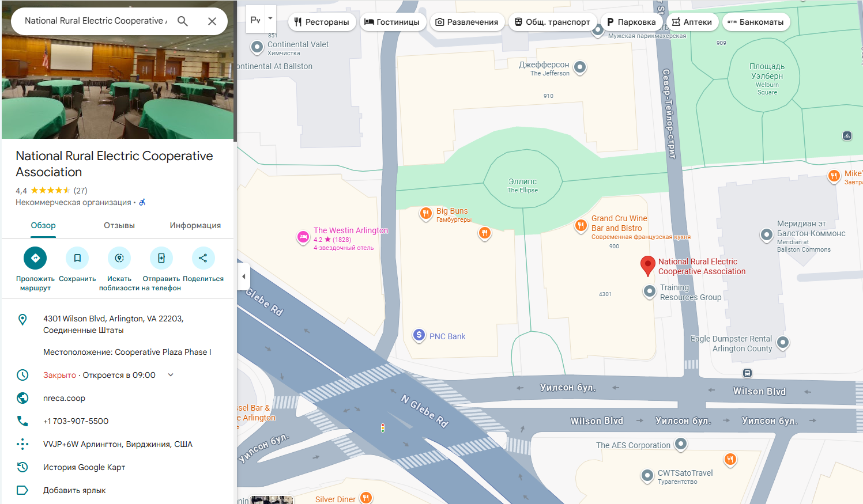
Task: Click the search magnifier icon
Action: pos(183,21)
